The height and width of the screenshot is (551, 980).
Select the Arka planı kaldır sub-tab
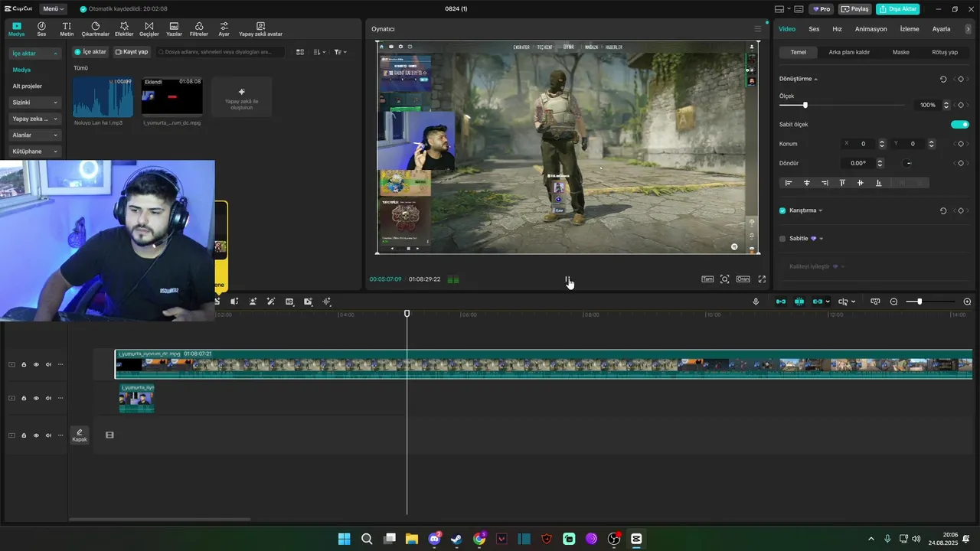tap(849, 52)
